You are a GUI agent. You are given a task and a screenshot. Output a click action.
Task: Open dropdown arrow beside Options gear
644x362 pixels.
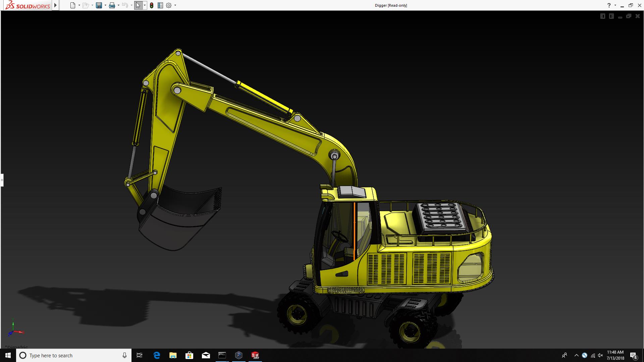click(x=175, y=5)
